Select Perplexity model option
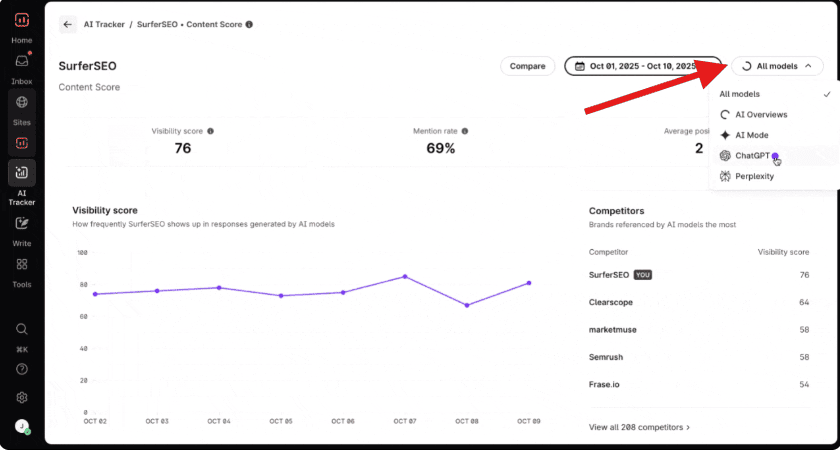840x452 pixels. 774,176
